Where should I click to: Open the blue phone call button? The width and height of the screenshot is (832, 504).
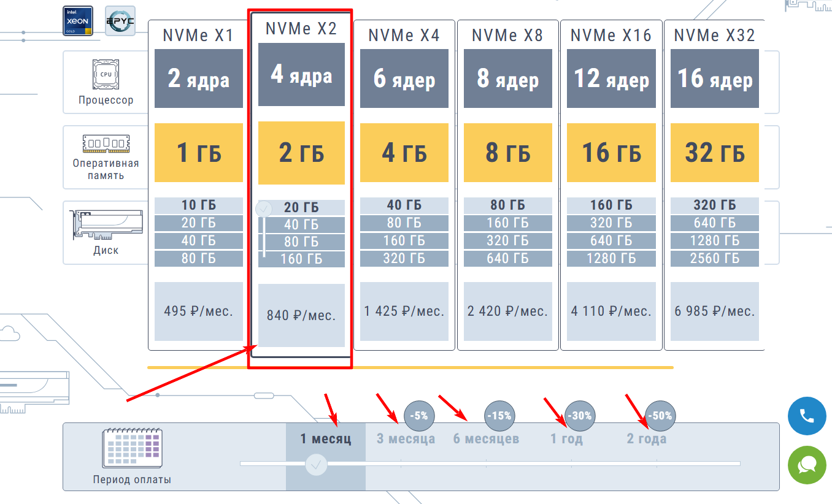807,416
